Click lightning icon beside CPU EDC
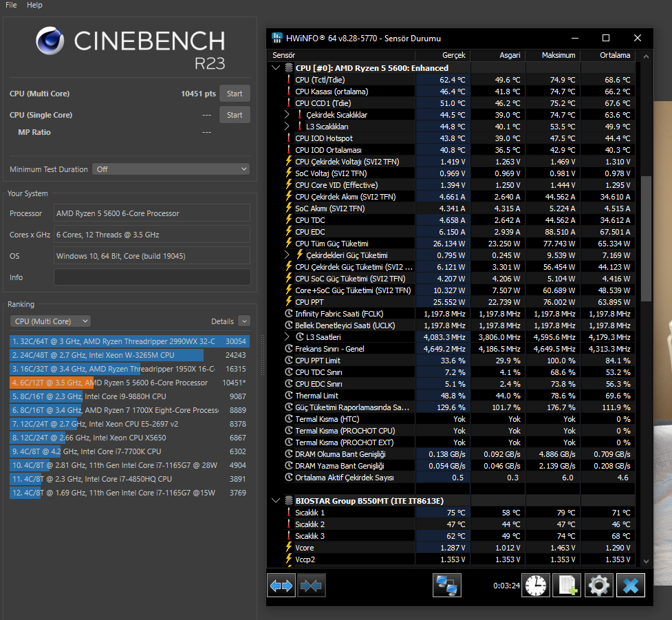Screen dimensions: 672x620 point(289,231)
